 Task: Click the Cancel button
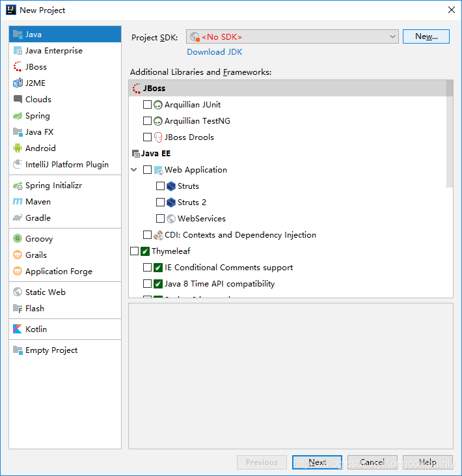372,462
